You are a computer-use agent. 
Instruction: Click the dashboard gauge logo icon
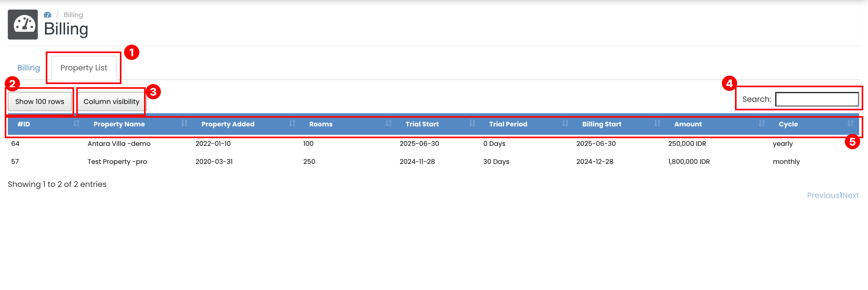click(23, 24)
